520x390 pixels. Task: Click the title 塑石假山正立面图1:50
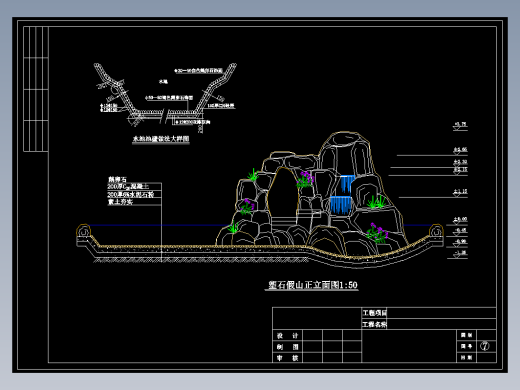coord(313,285)
